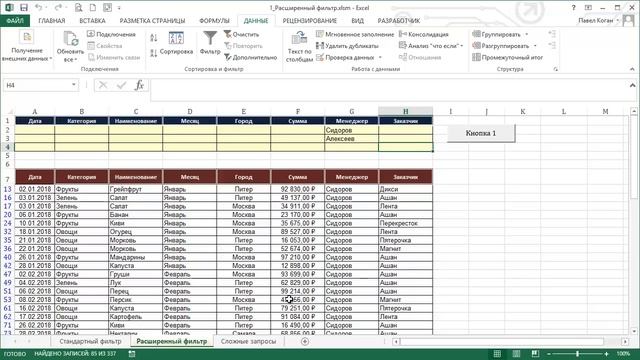640x360 pixels.
Task: Expand the Проверка данных dropdown arrow
Action: click(380, 58)
